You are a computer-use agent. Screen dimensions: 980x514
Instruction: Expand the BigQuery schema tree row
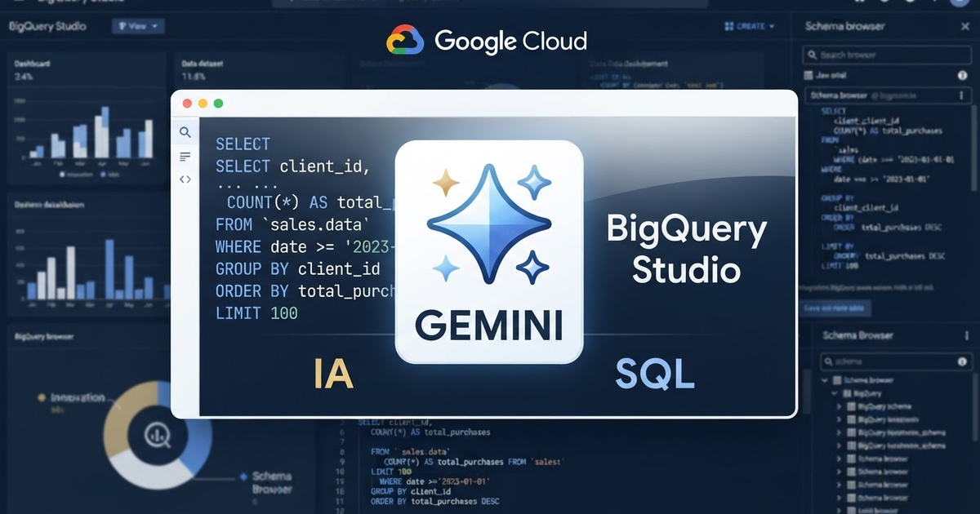[x=840, y=406]
